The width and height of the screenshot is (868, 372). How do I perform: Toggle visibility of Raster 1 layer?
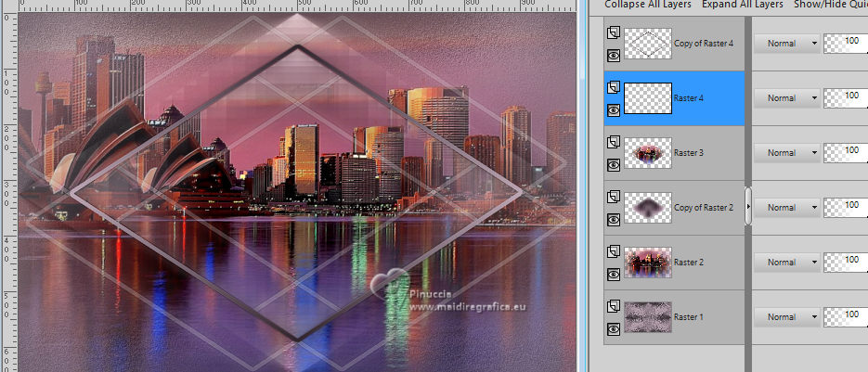[x=613, y=329]
